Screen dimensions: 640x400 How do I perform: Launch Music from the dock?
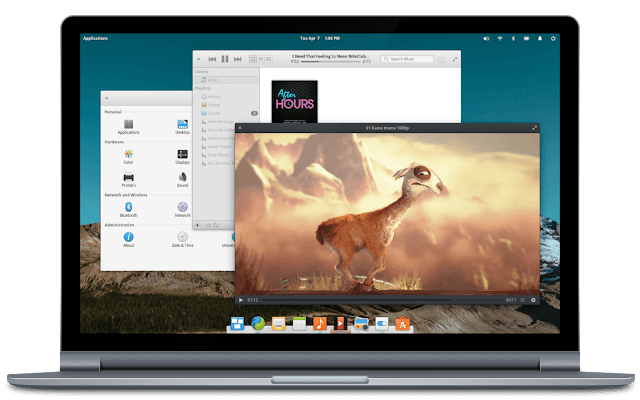(320, 323)
